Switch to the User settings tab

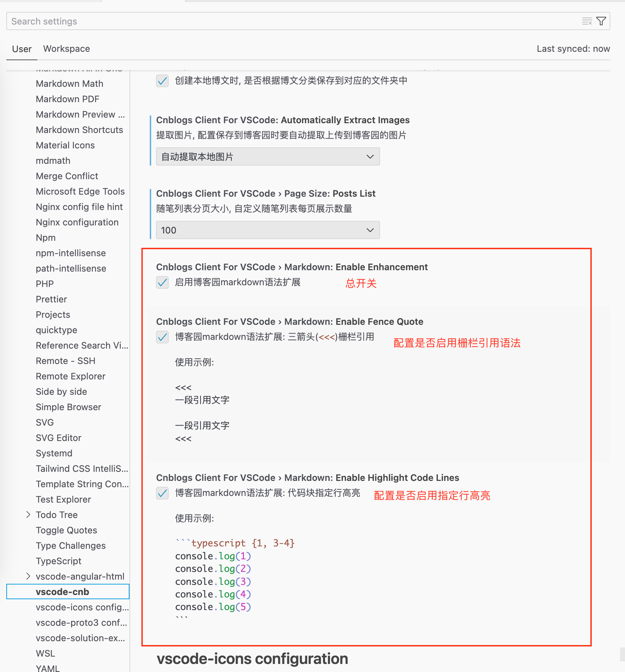point(22,49)
